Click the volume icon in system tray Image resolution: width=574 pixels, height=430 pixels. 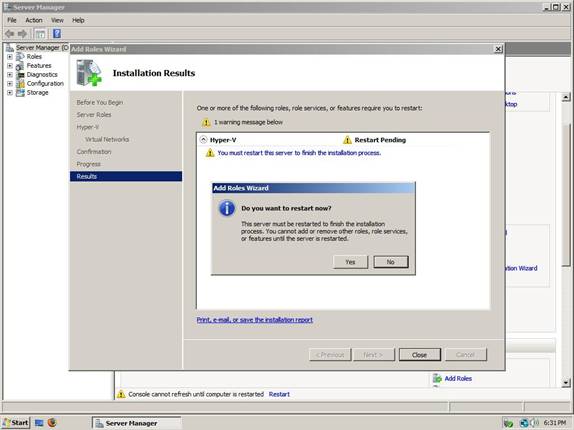pos(535,423)
